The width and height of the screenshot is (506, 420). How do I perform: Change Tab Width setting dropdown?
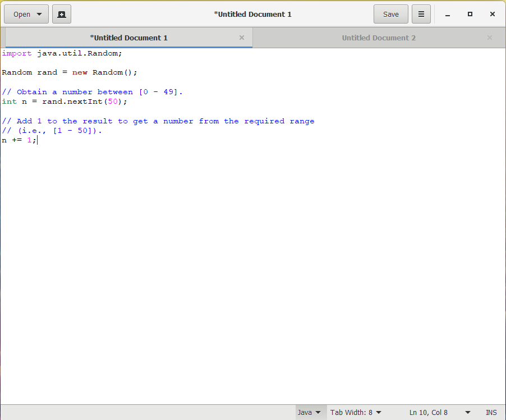(x=356, y=412)
